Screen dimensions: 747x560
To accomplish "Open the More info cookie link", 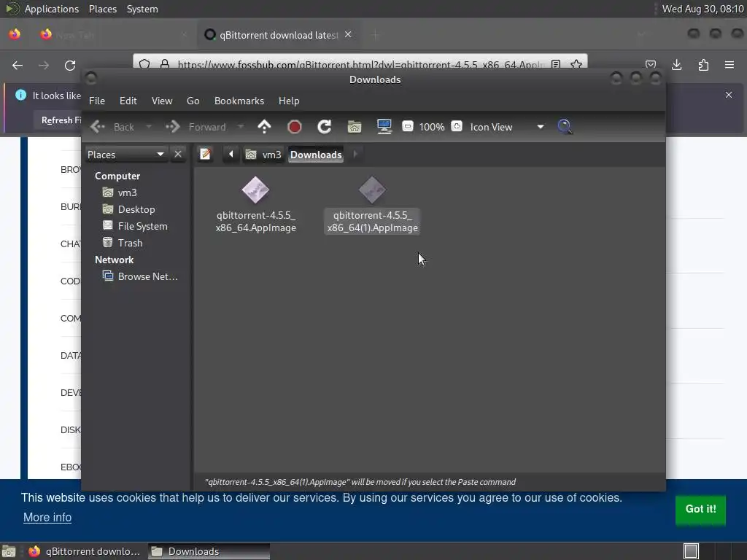I will coord(47,517).
